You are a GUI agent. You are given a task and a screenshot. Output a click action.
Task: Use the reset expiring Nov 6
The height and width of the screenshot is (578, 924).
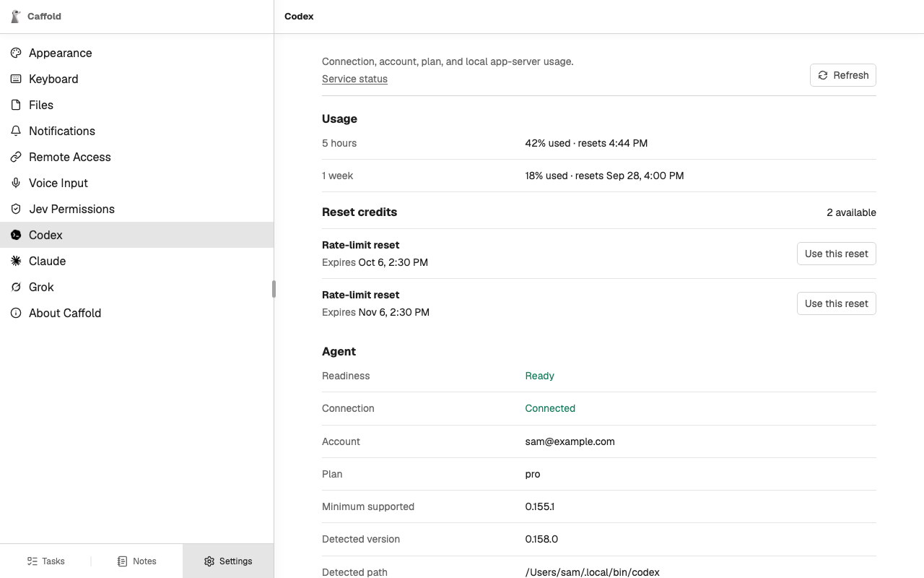click(836, 303)
